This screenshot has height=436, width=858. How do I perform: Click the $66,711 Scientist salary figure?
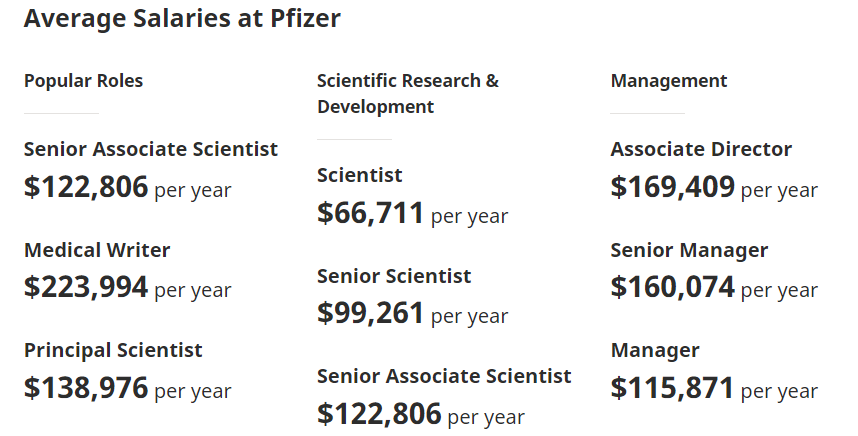click(371, 213)
